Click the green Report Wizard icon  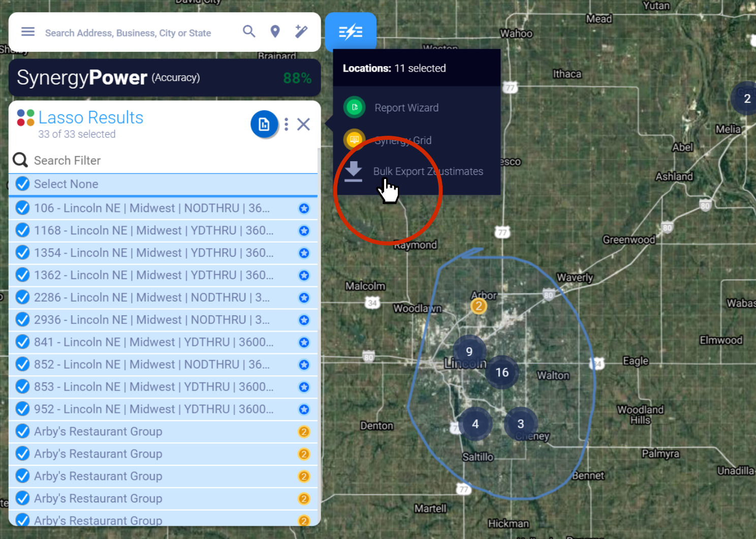[x=355, y=107]
